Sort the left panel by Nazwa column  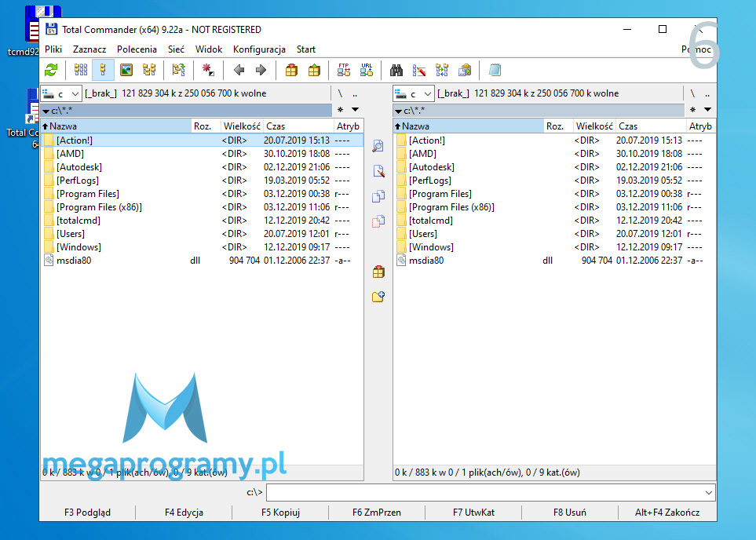tap(116, 126)
